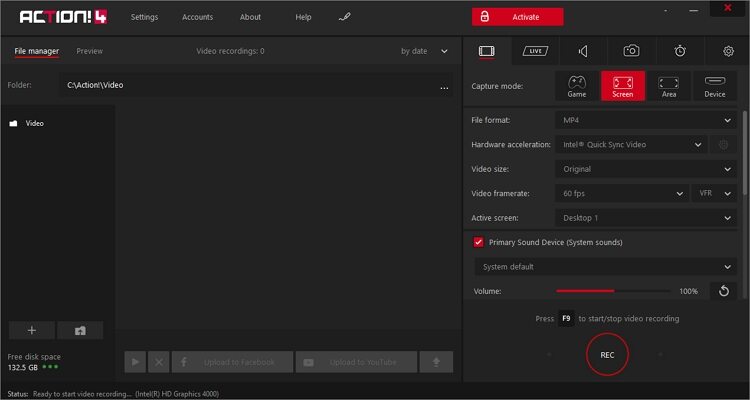Click the folder browse ellipsis button
Viewport: 750px width, 400px height.
[x=444, y=86]
